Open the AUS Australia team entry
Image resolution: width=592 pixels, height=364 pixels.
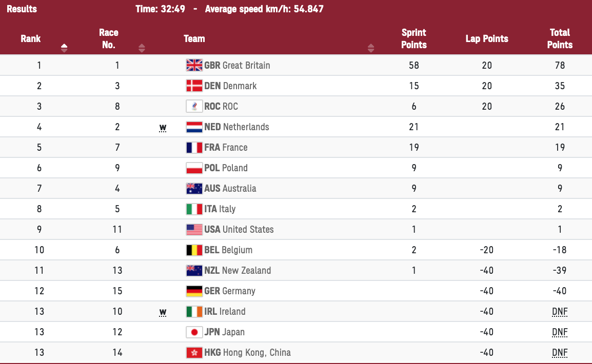tap(230, 188)
